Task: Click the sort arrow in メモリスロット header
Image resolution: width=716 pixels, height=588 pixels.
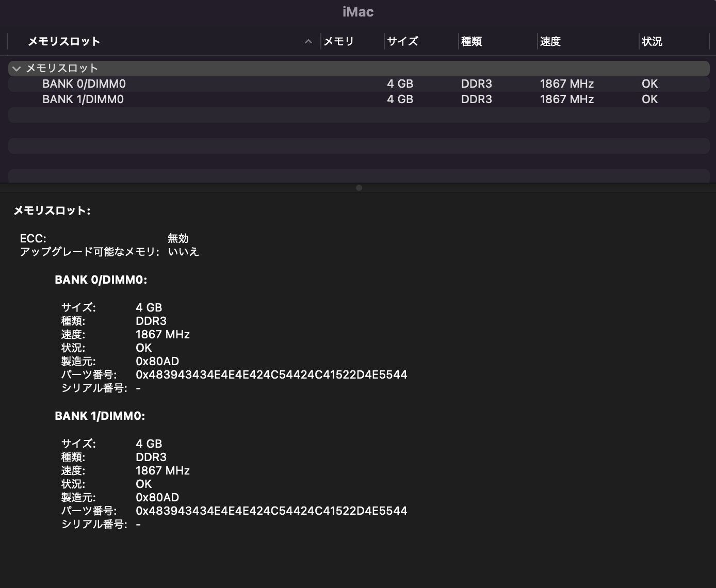Action: 308,42
